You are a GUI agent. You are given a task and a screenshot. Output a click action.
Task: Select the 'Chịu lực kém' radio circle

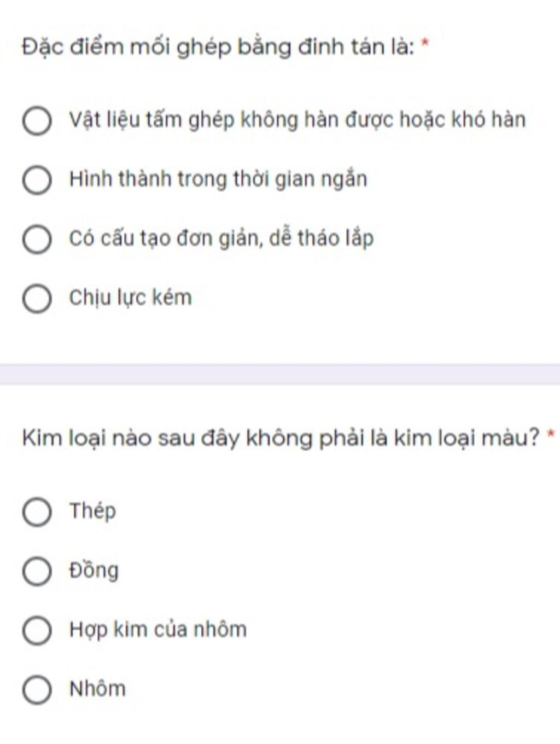(37, 298)
